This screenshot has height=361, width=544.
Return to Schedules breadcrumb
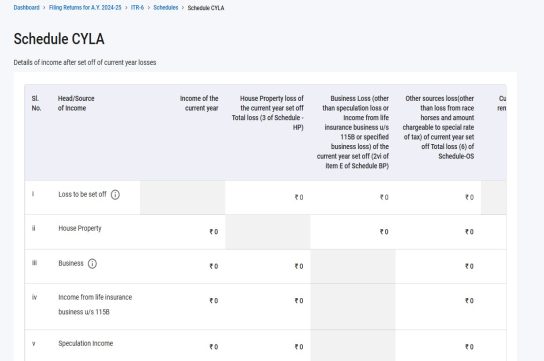(166, 8)
